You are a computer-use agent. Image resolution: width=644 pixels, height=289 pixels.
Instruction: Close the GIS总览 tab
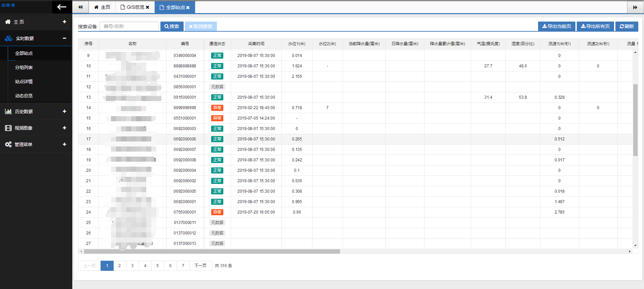pos(147,7)
